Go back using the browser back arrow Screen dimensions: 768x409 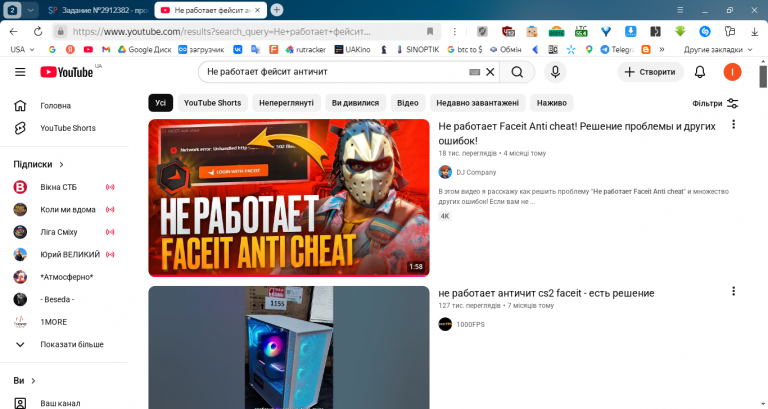pos(14,32)
